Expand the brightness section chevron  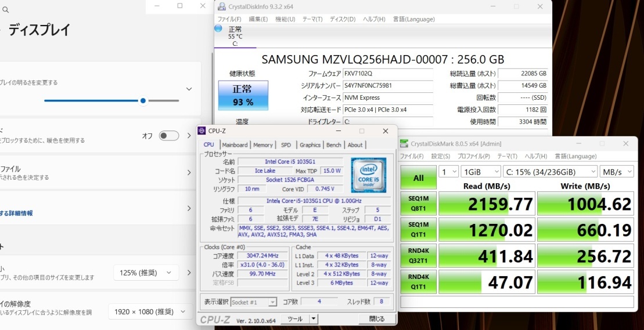(189, 89)
